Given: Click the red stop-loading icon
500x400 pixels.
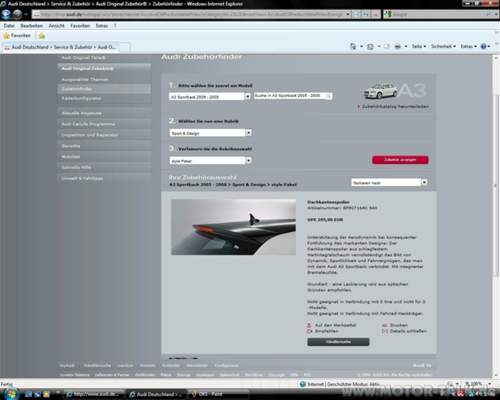Looking at the screenshot, I should point(375,14).
